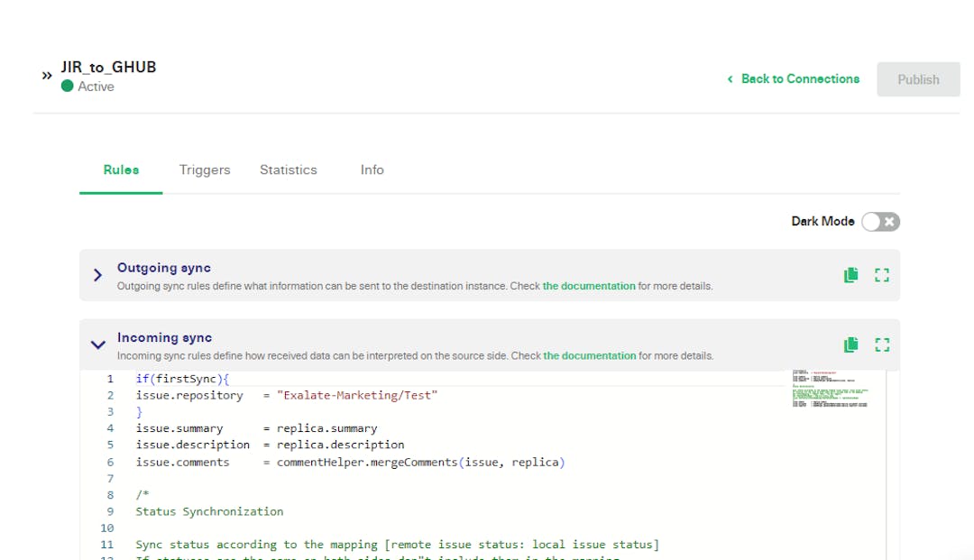Screen dimensions: 974x560
Task: Navigate Back to Connections
Action: [799, 78]
